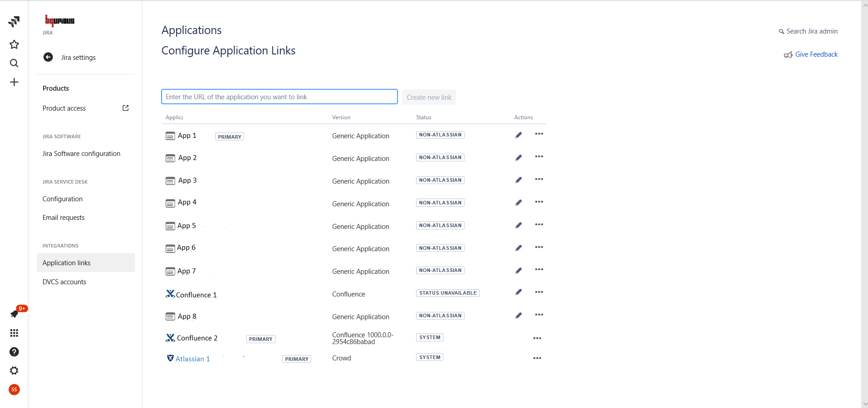Click the Give Feedback link
The image size is (868, 408).
(x=816, y=54)
